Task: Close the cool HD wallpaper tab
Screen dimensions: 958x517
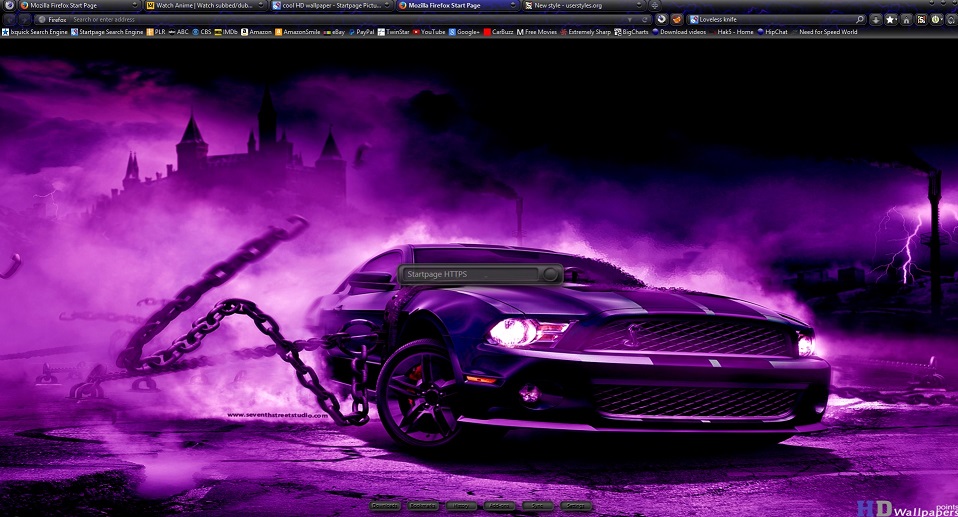Action: coord(387,6)
